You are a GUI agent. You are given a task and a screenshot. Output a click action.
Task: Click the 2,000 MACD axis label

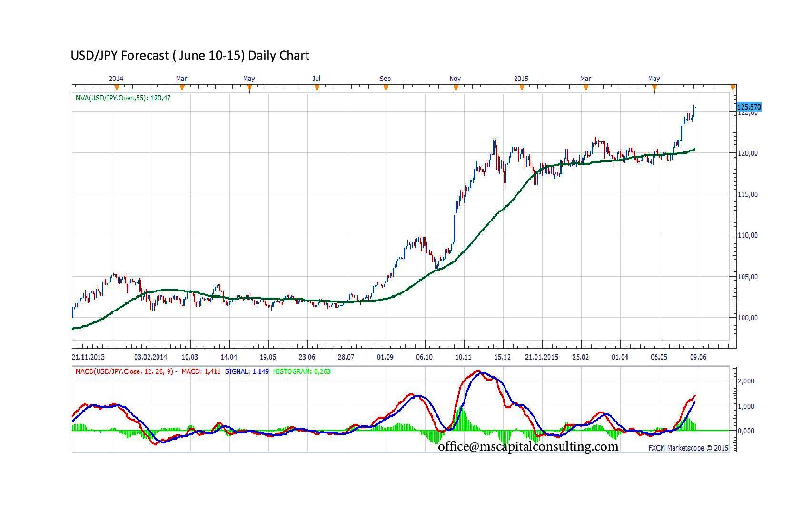click(x=746, y=381)
